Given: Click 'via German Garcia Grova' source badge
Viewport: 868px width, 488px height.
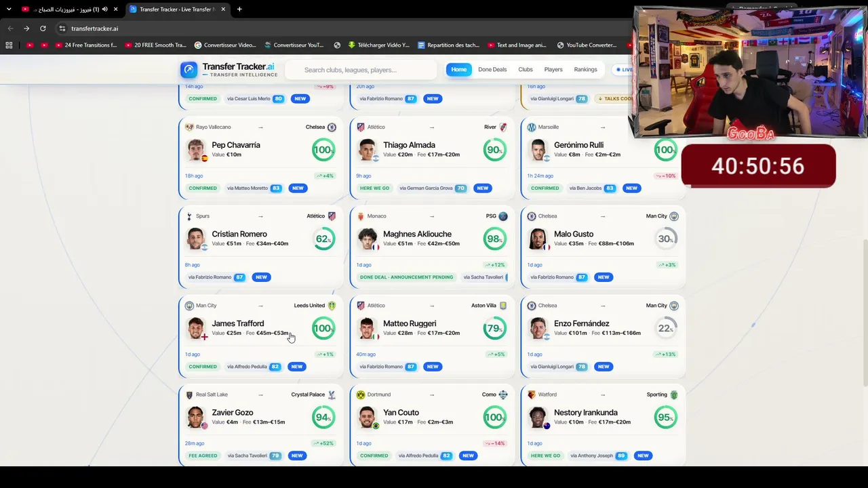Looking at the screenshot, I should point(432,188).
